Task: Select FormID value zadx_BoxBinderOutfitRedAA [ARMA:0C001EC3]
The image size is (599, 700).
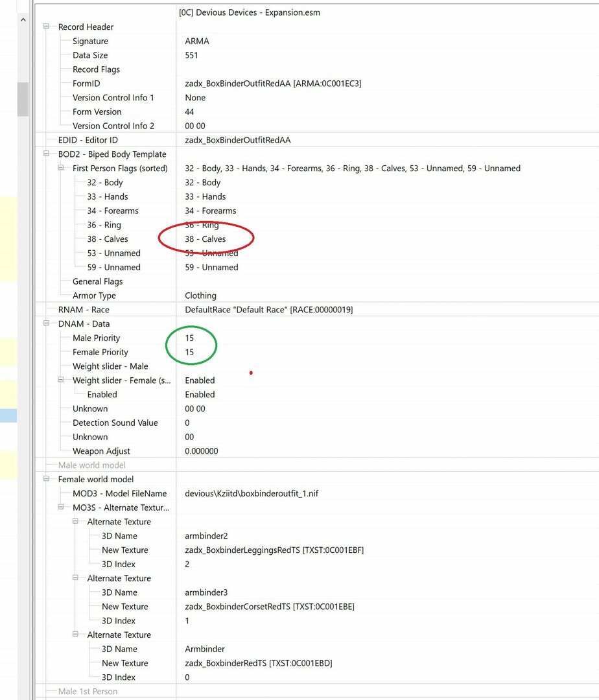Action: click(273, 84)
